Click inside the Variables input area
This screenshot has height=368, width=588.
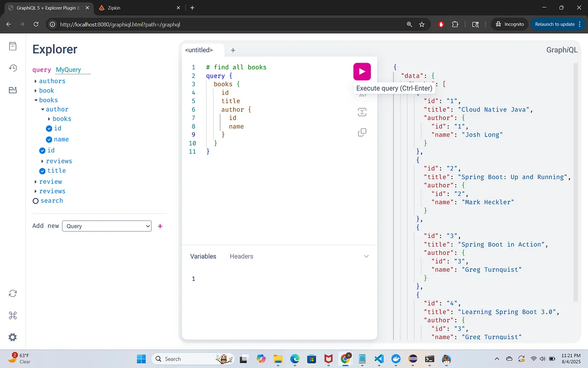(x=260, y=279)
